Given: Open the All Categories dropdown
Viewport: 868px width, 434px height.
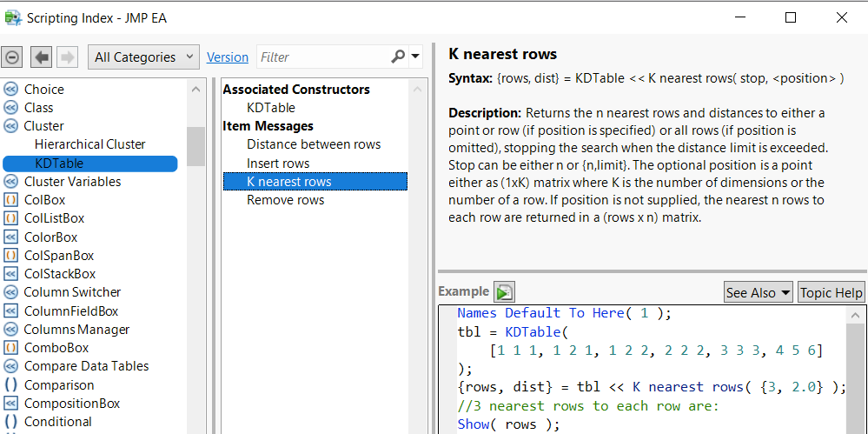Looking at the screenshot, I should 143,57.
